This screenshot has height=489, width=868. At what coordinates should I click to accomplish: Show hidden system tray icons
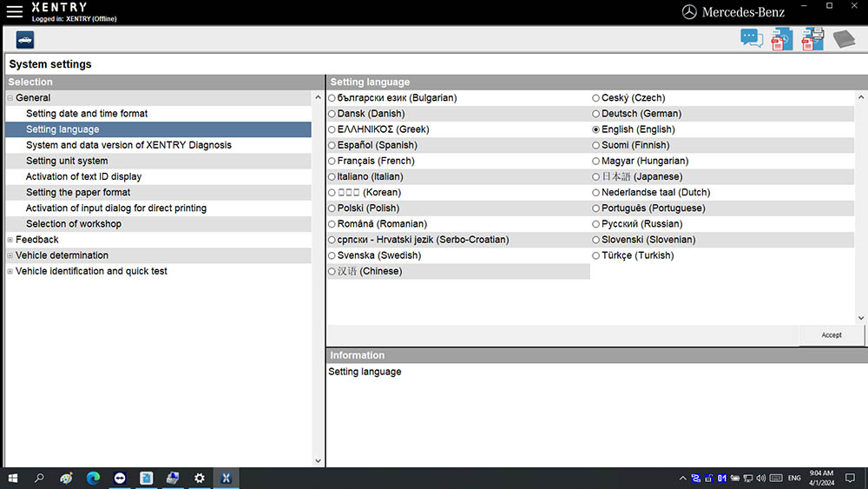point(682,479)
